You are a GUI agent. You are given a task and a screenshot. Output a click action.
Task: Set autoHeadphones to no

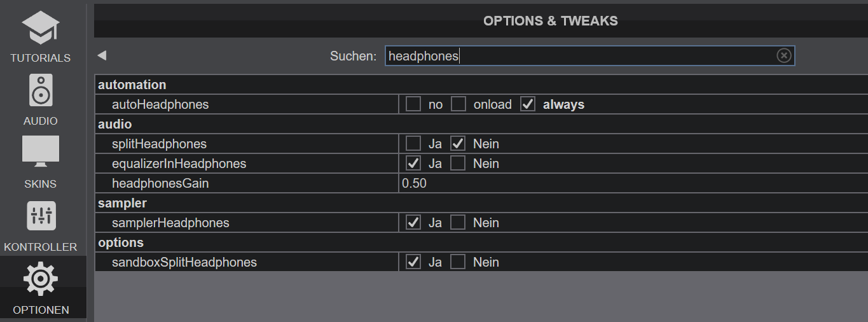click(x=413, y=104)
